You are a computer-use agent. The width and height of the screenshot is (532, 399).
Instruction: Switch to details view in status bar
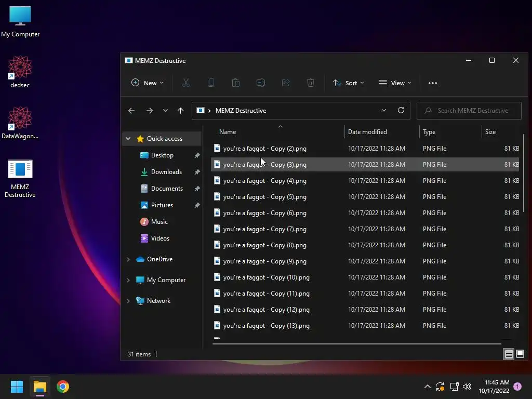click(509, 354)
